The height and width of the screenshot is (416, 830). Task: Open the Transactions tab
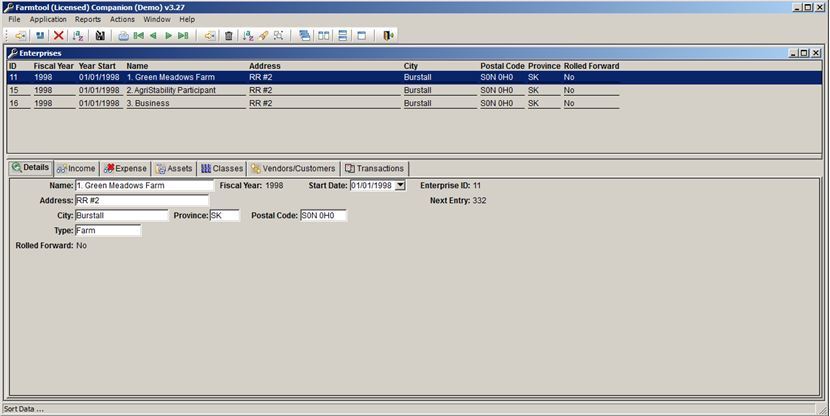tap(374, 168)
